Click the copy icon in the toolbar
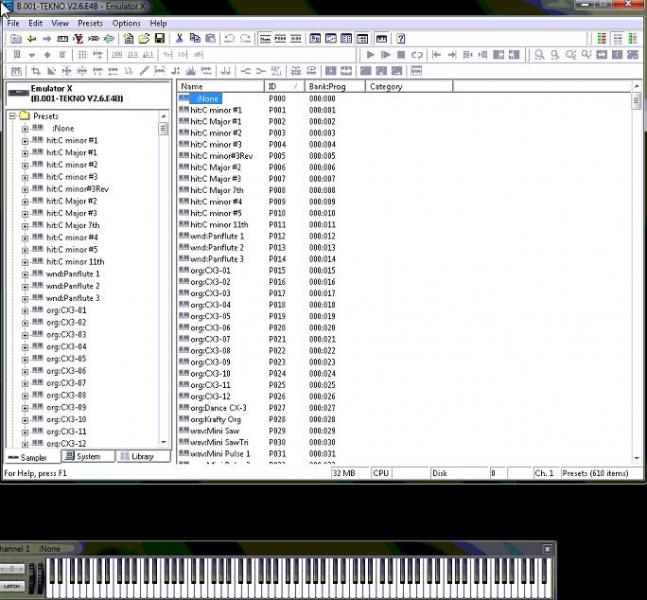Screen dimensions: 647x600 click(195, 39)
